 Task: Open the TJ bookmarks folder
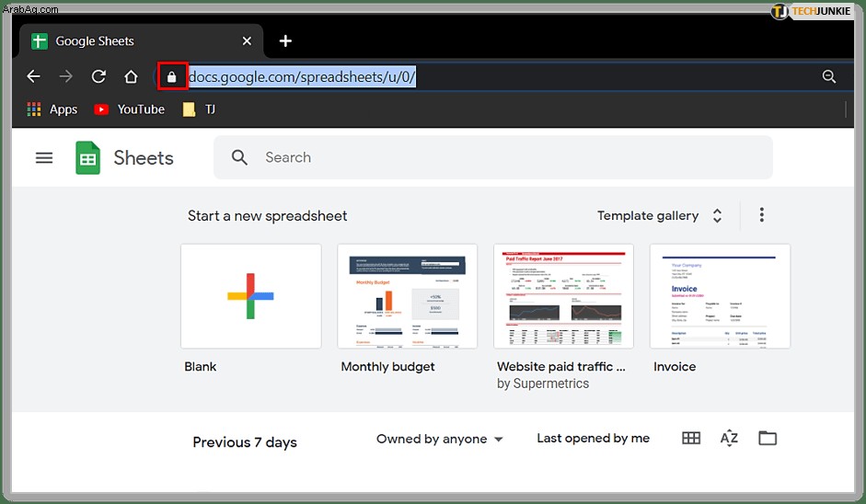[x=199, y=109]
